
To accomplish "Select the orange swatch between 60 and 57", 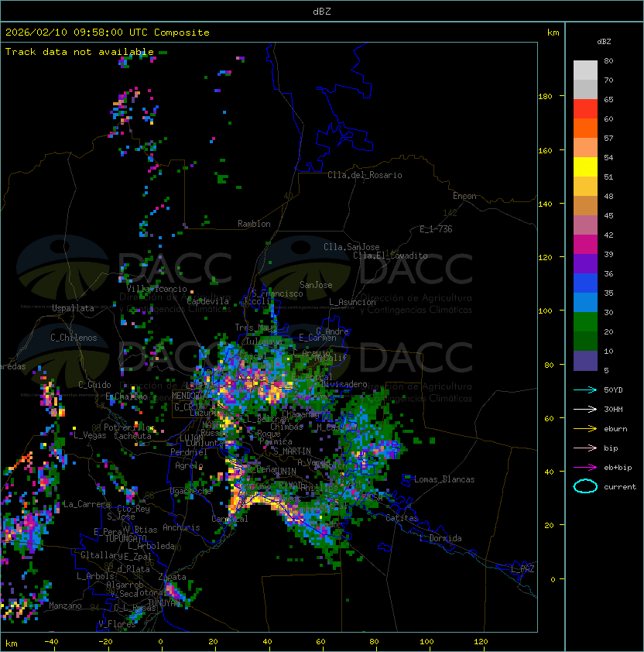I will coord(585,128).
